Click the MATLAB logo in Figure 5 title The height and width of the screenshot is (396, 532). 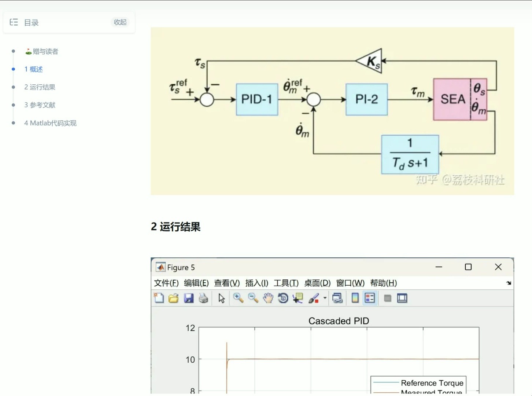160,267
